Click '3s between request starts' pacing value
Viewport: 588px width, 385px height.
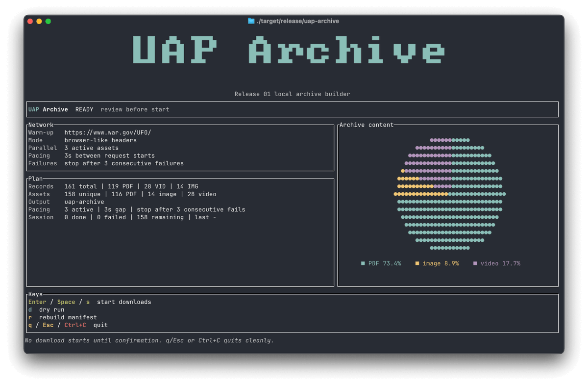point(110,155)
